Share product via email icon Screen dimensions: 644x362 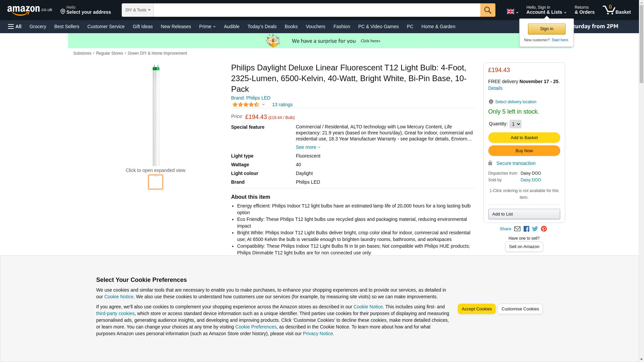click(517, 229)
